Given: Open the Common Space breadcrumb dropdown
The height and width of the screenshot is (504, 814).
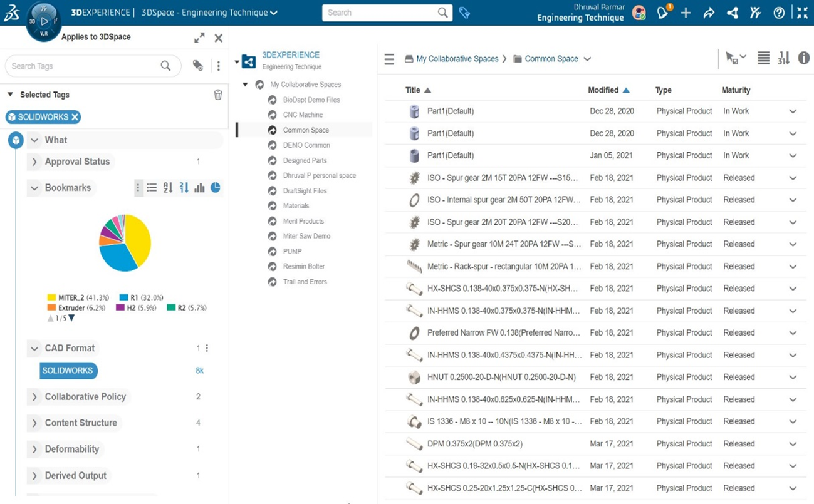Looking at the screenshot, I should click(587, 59).
